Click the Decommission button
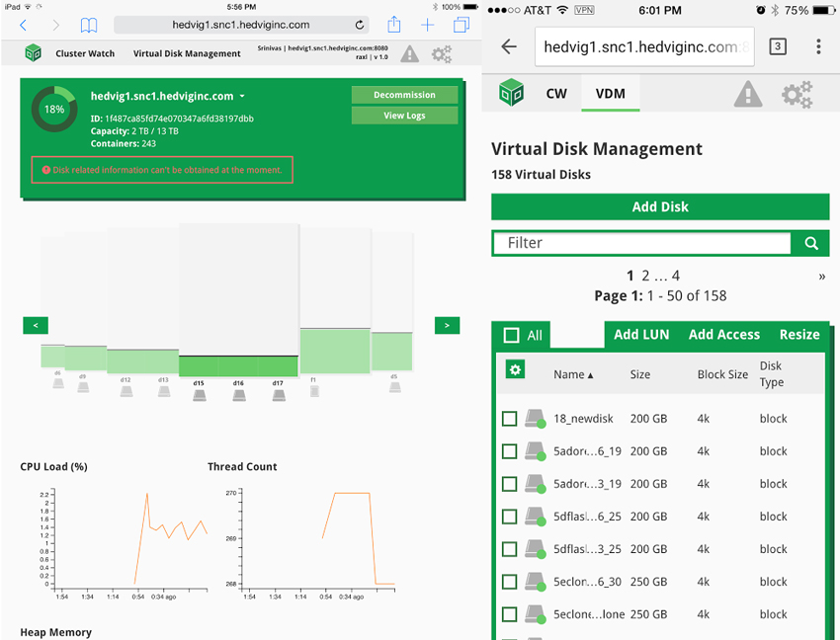This screenshot has height=640, width=840. click(x=404, y=95)
